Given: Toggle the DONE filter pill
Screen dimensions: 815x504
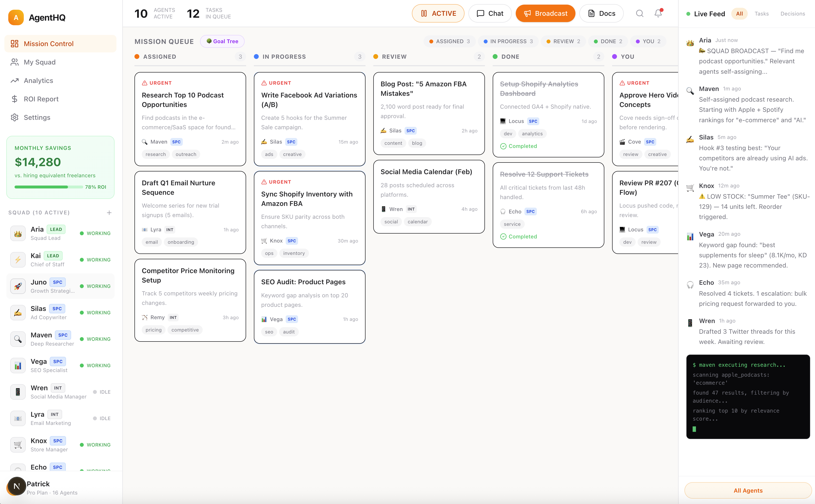Looking at the screenshot, I should pyautogui.click(x=607, y=41).
